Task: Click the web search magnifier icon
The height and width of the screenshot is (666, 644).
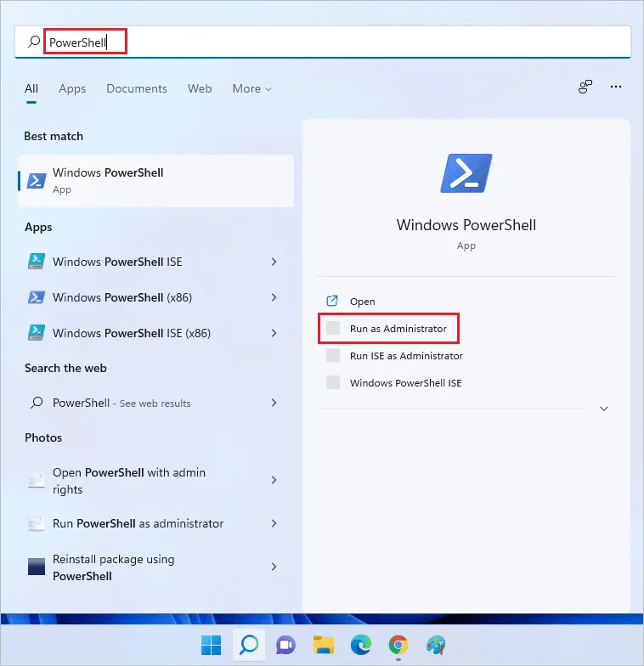Action: 37,403
